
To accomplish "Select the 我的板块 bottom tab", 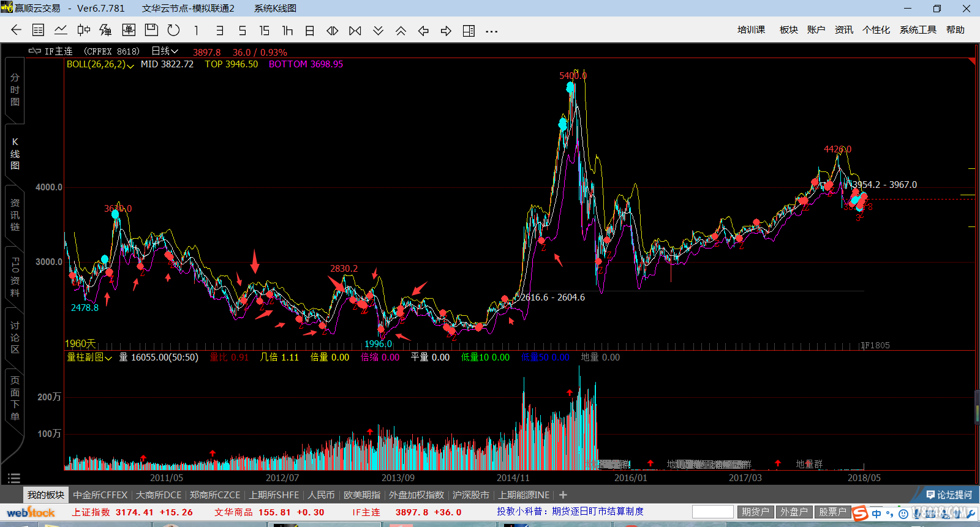I will [46, 495].
